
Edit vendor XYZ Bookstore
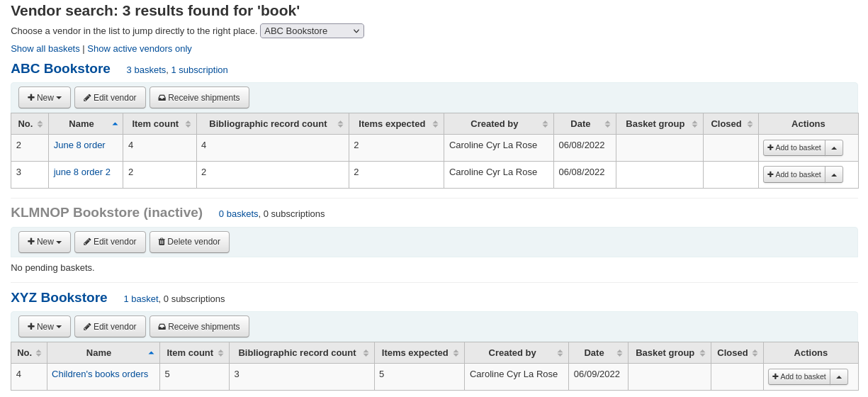(110, 327)
